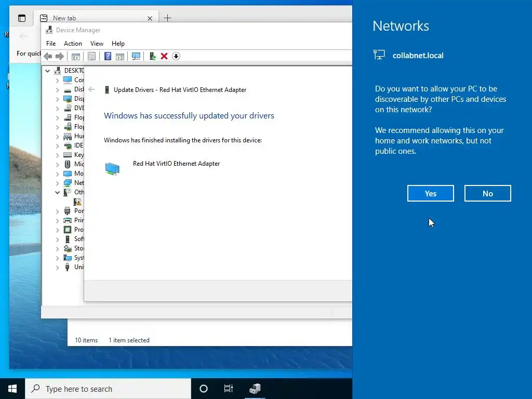Viewport: 532px width, 399px height.
Task: Click the Device Manager window title
Action: pos(78,30)
